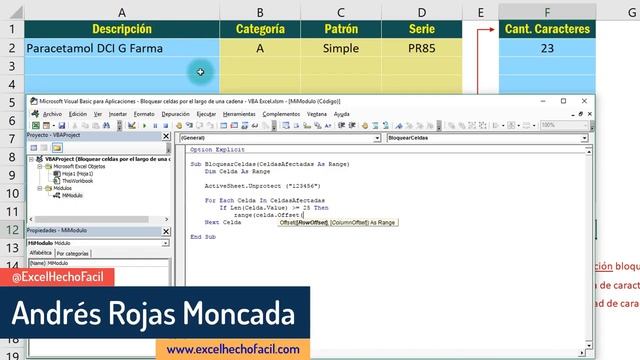Click the Project panel horizontal scrollbar right arrow
The image size is (640, 360).
click(x=166, y=219)
